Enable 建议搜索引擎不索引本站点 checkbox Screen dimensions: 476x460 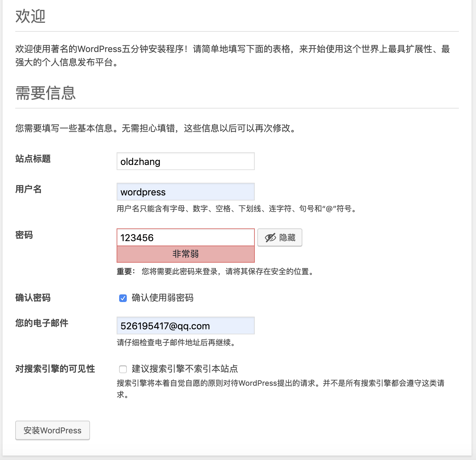[123, 369]
